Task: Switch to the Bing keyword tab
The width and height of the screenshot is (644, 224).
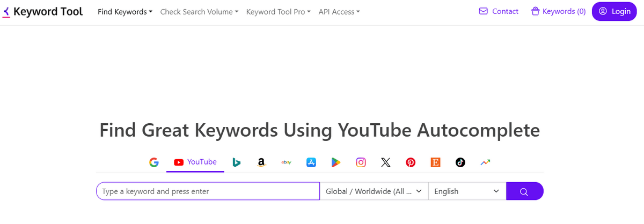Action: pyautogui.click(x=236, y=162)
